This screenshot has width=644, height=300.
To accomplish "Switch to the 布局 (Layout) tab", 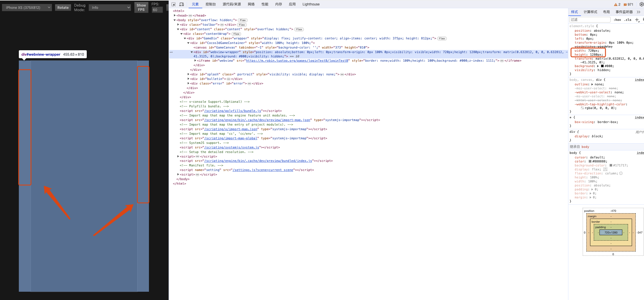I will pyautogui.click(x=606, y=12).
